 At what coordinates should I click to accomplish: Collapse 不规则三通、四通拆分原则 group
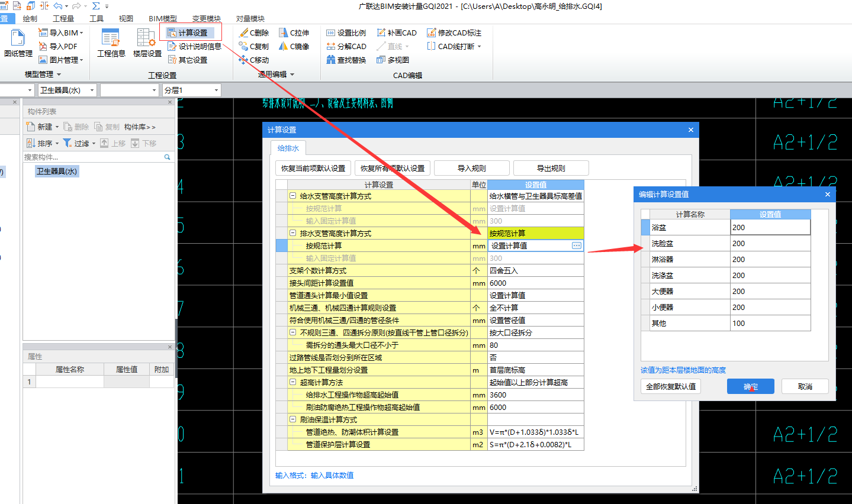point(292,332)
